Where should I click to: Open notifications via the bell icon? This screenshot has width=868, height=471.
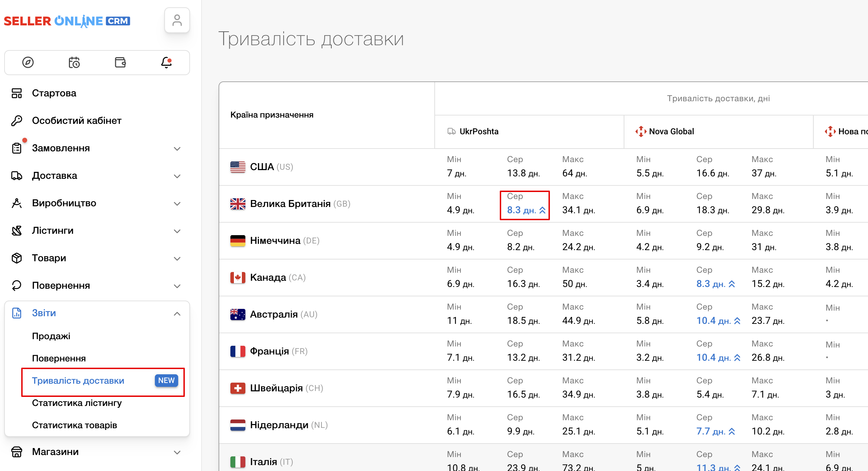click(166, 62)
